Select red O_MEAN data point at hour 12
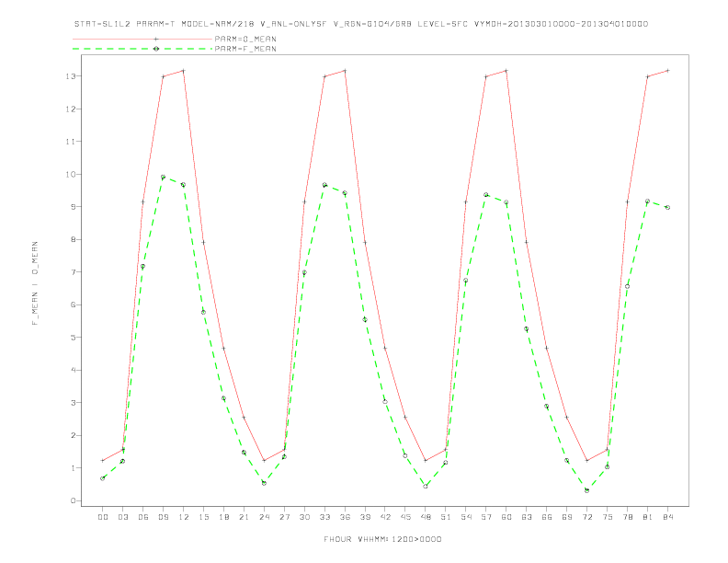The width and height of the screenshot is (728, 563). [184, 71]
